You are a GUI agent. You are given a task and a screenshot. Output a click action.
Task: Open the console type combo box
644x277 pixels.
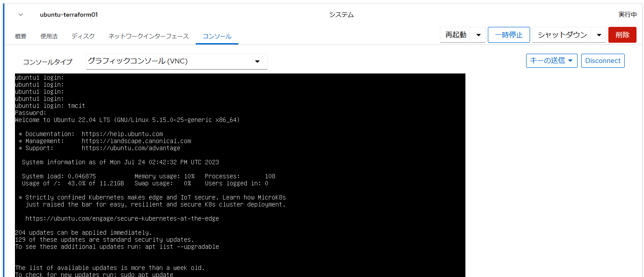point(177,61)
